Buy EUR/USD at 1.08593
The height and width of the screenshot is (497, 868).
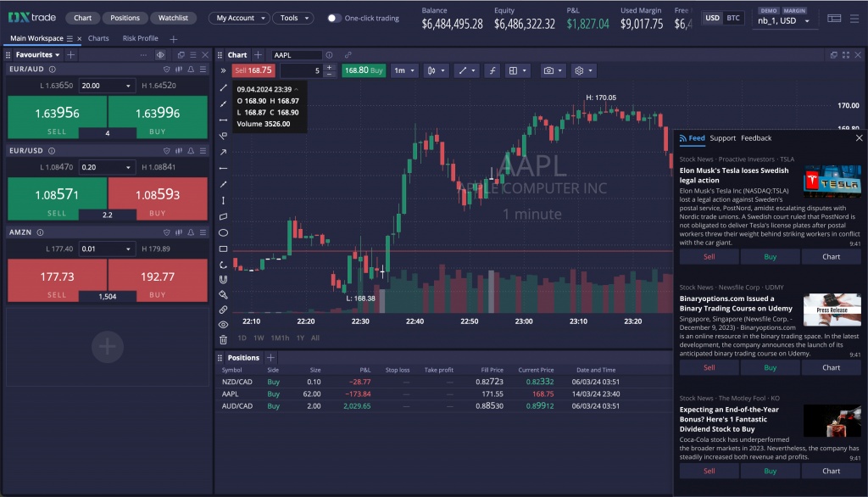(158, 198)
